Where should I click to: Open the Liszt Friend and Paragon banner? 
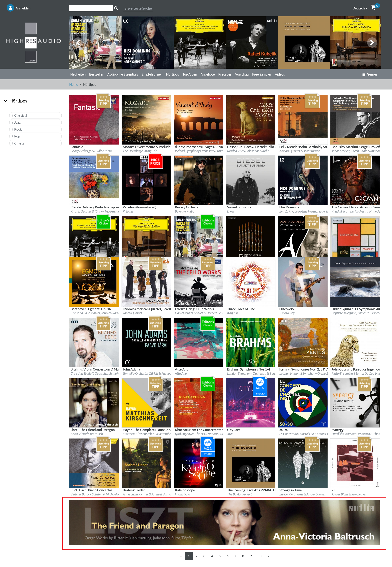(x=224, y=523)
